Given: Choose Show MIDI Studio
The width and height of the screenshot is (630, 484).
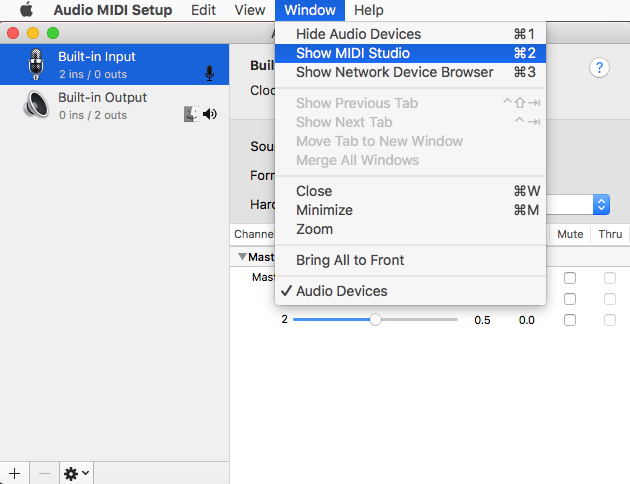Looking at the screenshot, I should click(410, 53).
